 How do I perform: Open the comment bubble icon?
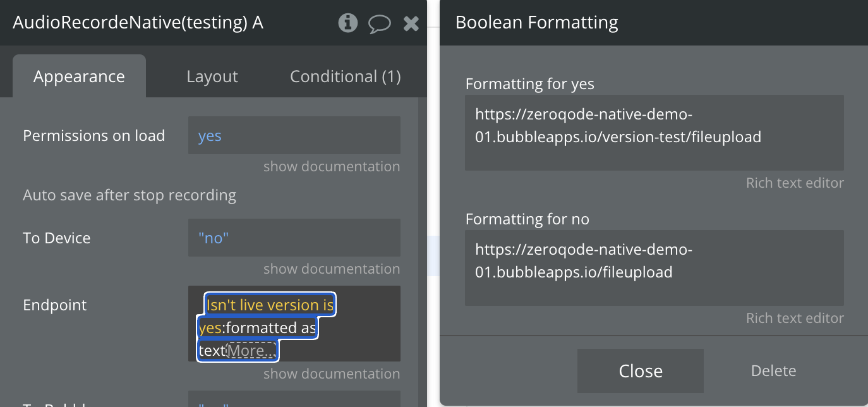pos(379,24)
